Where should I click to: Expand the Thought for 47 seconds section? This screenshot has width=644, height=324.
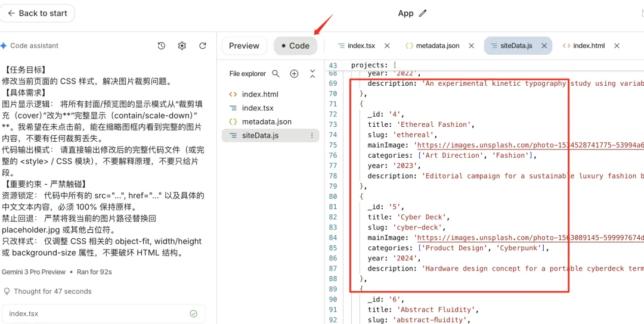click(x=52, y=291)
